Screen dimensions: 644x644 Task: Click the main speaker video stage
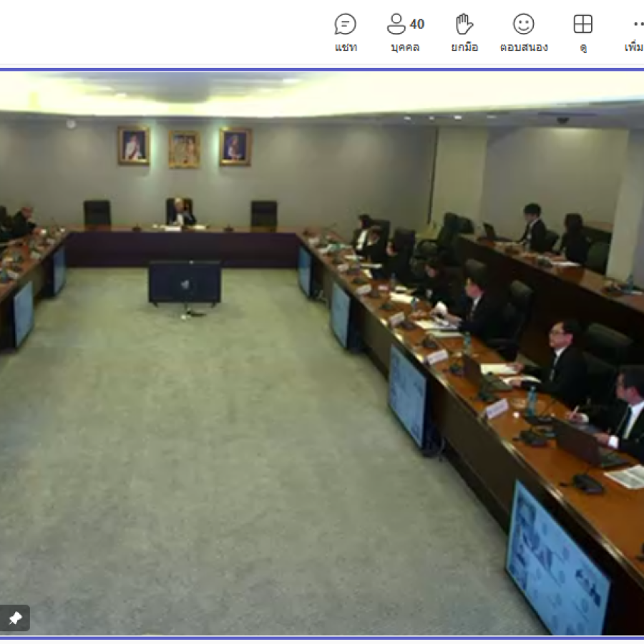coord(322,351)
